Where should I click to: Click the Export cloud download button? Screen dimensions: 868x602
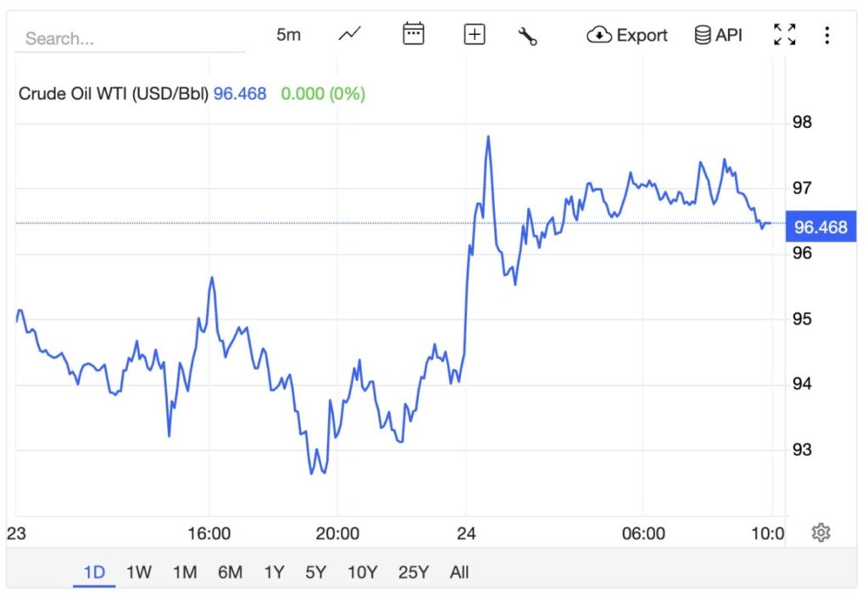tap(627, 35)
